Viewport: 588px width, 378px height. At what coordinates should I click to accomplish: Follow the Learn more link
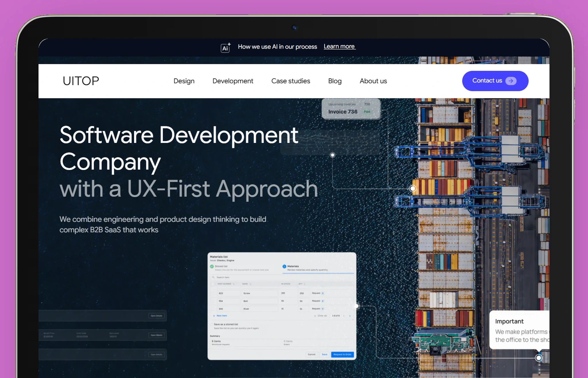(339, 47)
